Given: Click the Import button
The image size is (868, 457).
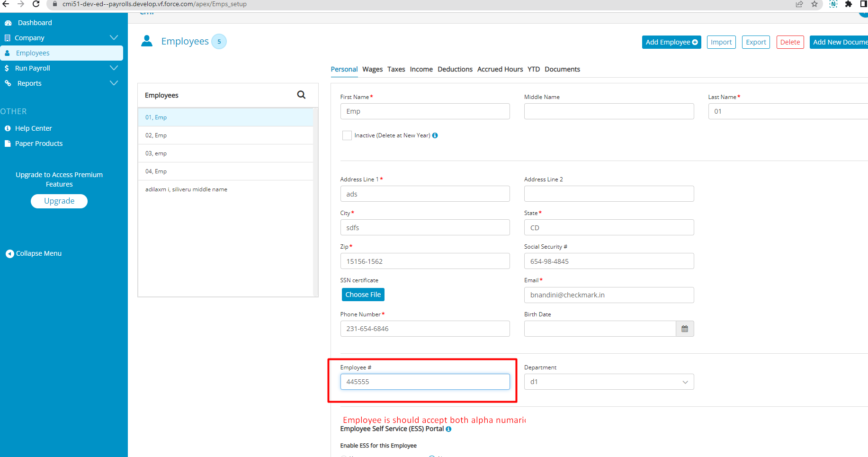Looking at the screenshot, I should (x=721, y=42).
